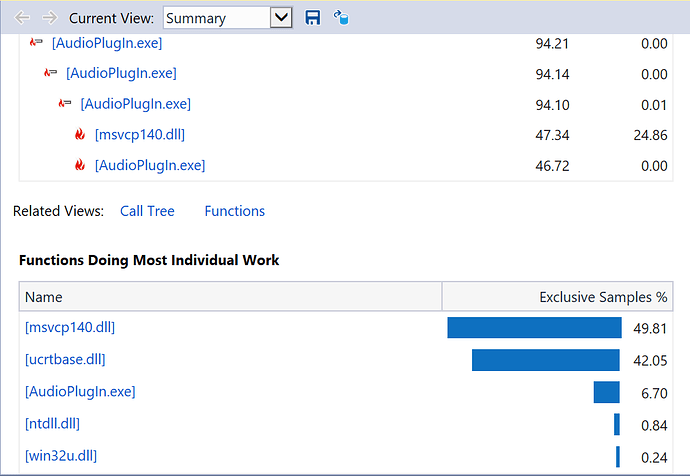Open AudioPlugIn.exe in the Individual Work table
The image size is (690, 476).
[x=80, y=392]
